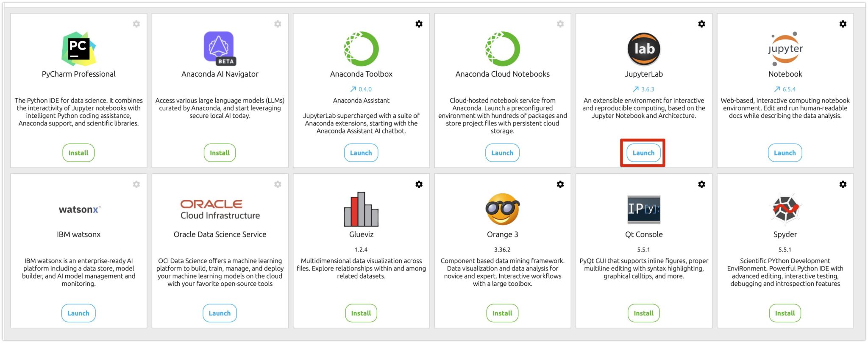Click the Orange 3 gear icon

point(560,184)
